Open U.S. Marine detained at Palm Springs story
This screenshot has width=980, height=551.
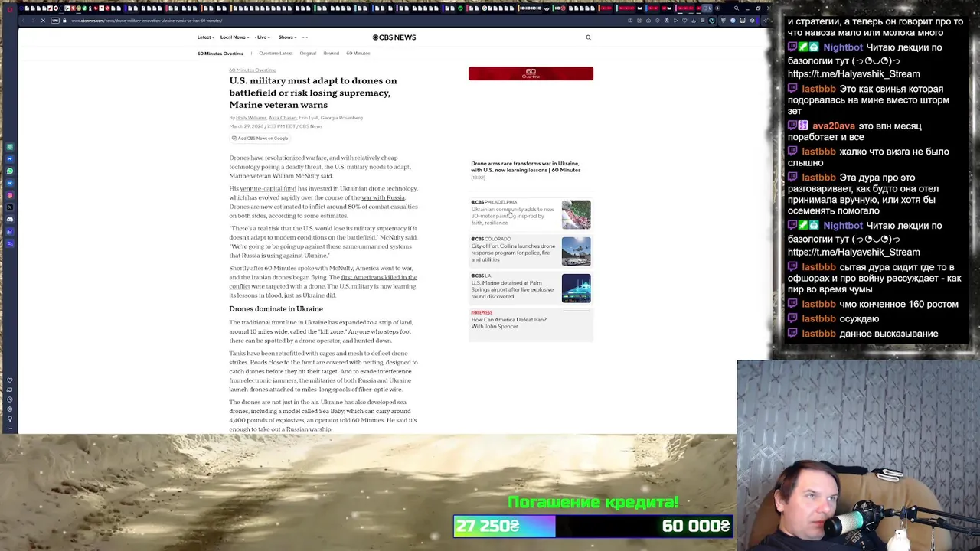(x=512, y=289)
